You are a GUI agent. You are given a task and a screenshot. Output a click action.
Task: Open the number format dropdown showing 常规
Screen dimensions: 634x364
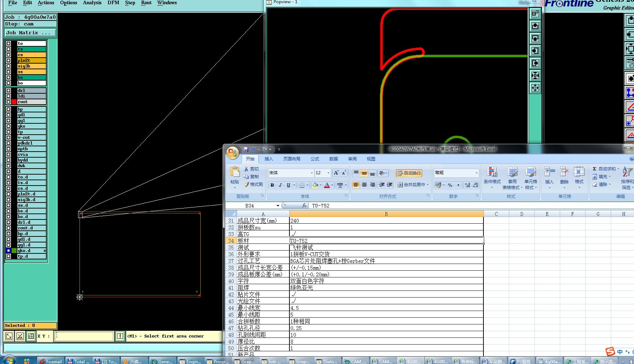coord(476,173)
